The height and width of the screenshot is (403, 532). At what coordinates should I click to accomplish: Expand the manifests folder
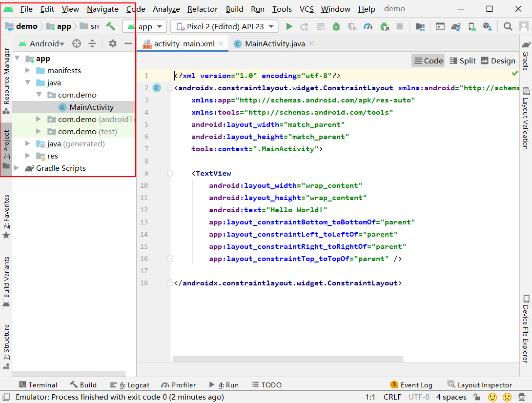coord(28,70)
